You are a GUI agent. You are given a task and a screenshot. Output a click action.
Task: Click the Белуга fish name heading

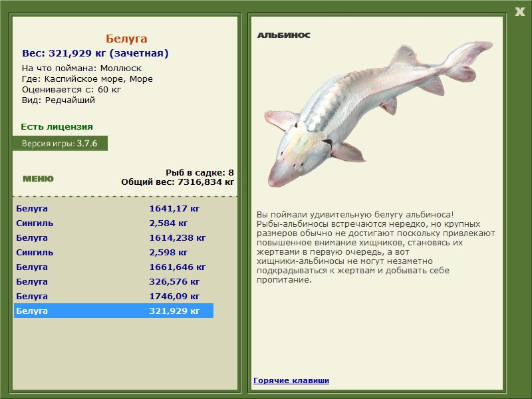(126, 39)
